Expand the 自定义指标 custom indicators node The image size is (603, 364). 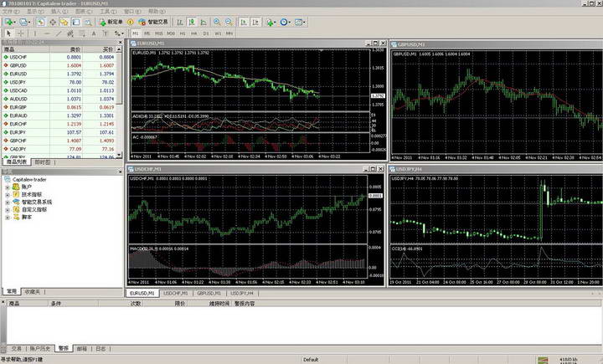click(x=8, y=210)
